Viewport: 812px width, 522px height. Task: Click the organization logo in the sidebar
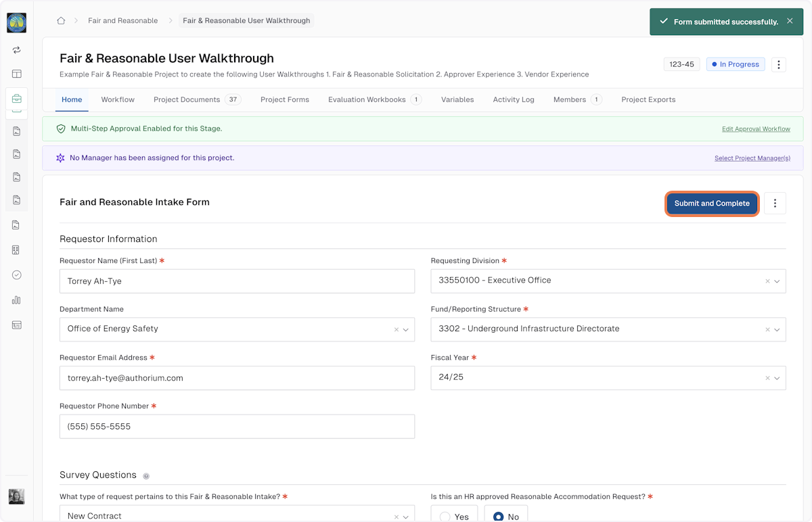16,22
